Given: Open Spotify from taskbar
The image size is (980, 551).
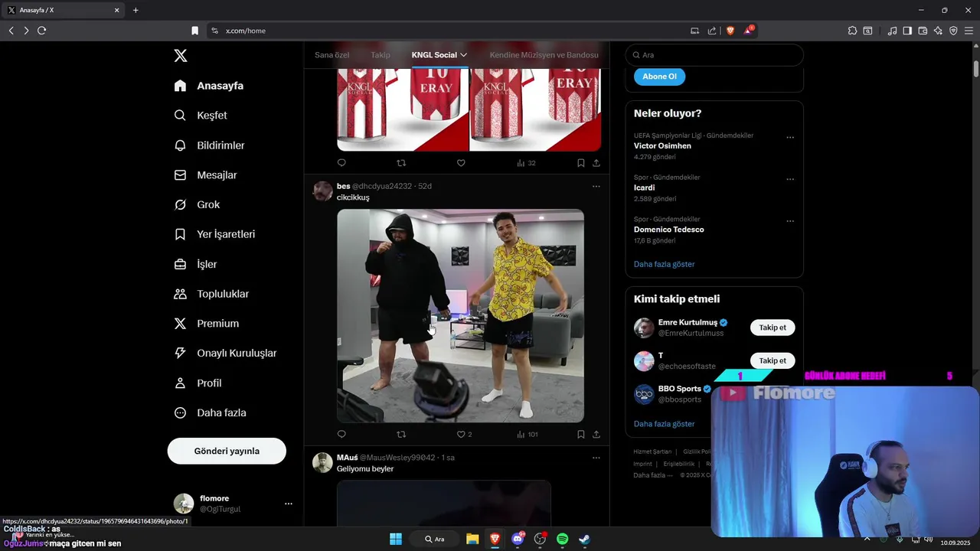Looking at the screenshot, I should click(562, 539).
